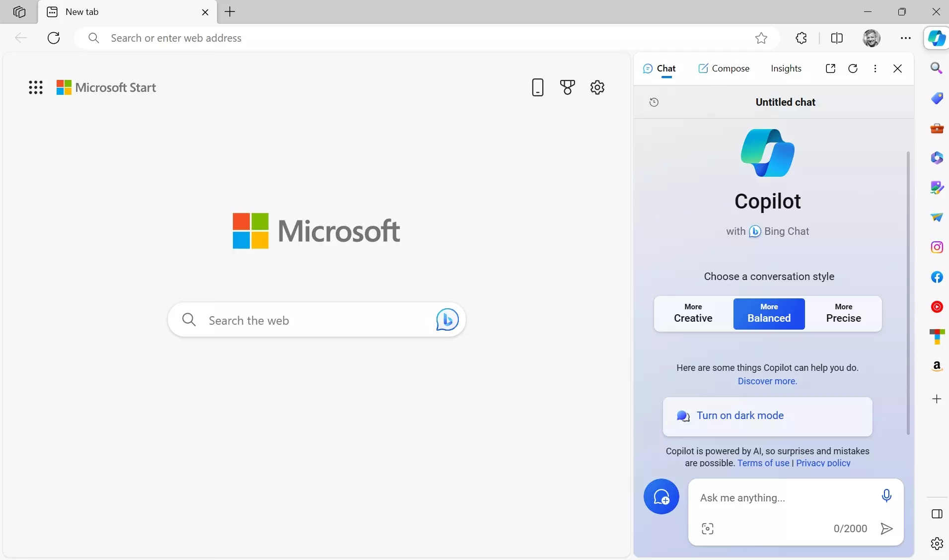This screenshot has height=560, width=949.
Task: Click the Search the web box
Action: coord(316,320)
